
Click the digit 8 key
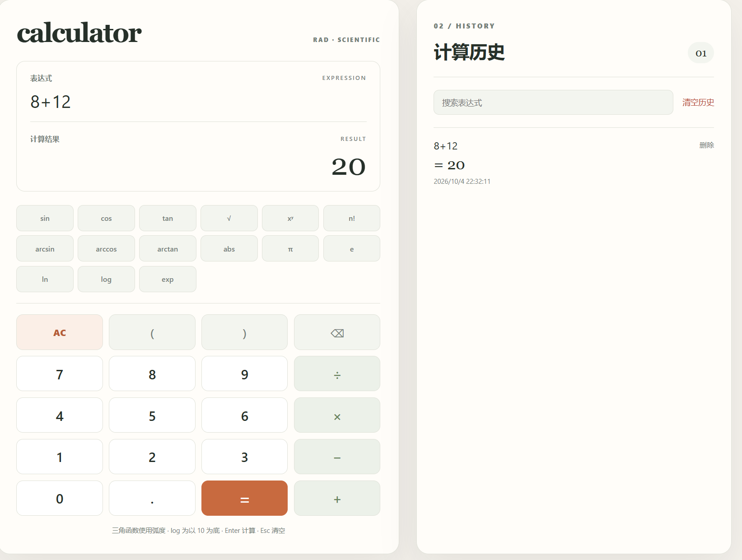tap(152, 374)
